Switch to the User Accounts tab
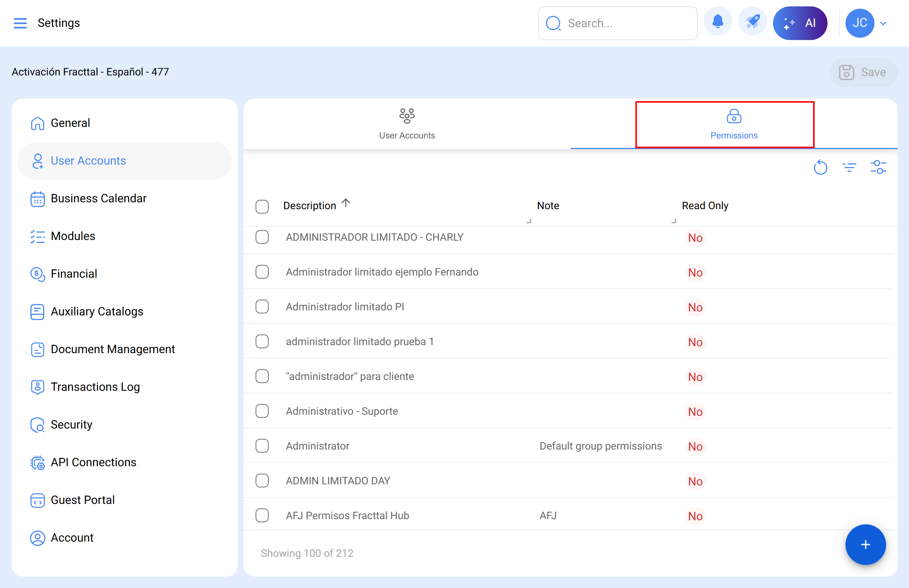909x588 pixels. [x=407, y=124]
